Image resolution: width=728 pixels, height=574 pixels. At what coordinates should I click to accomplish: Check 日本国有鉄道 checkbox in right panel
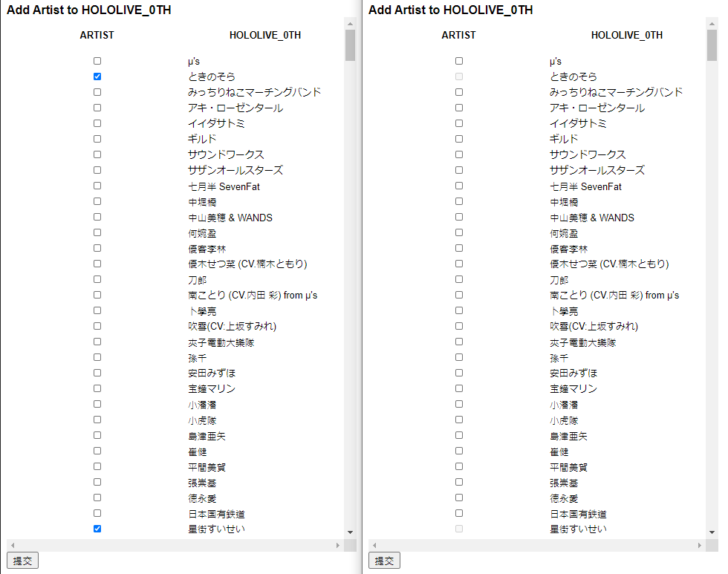459,513
